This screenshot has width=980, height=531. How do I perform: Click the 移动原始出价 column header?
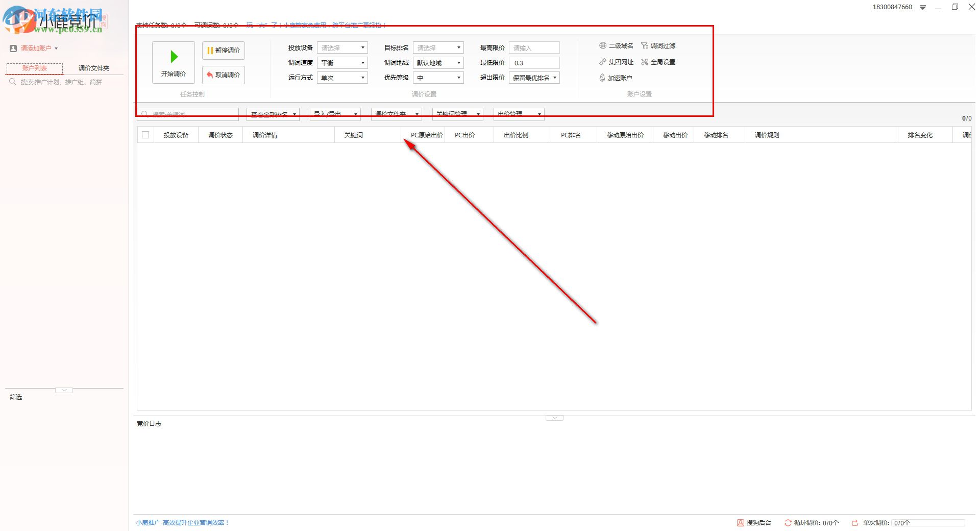click(x=625, y=135)
